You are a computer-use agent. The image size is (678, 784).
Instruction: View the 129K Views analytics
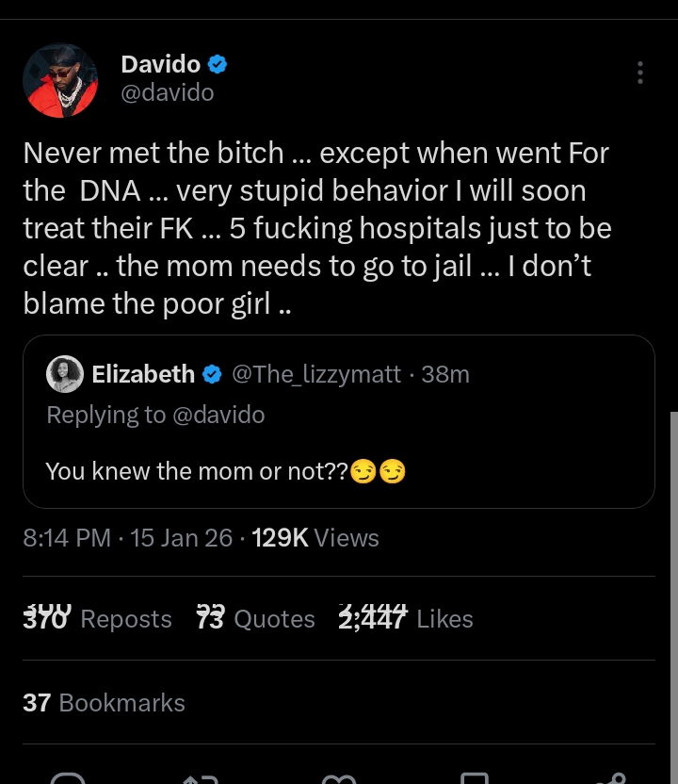315,538
